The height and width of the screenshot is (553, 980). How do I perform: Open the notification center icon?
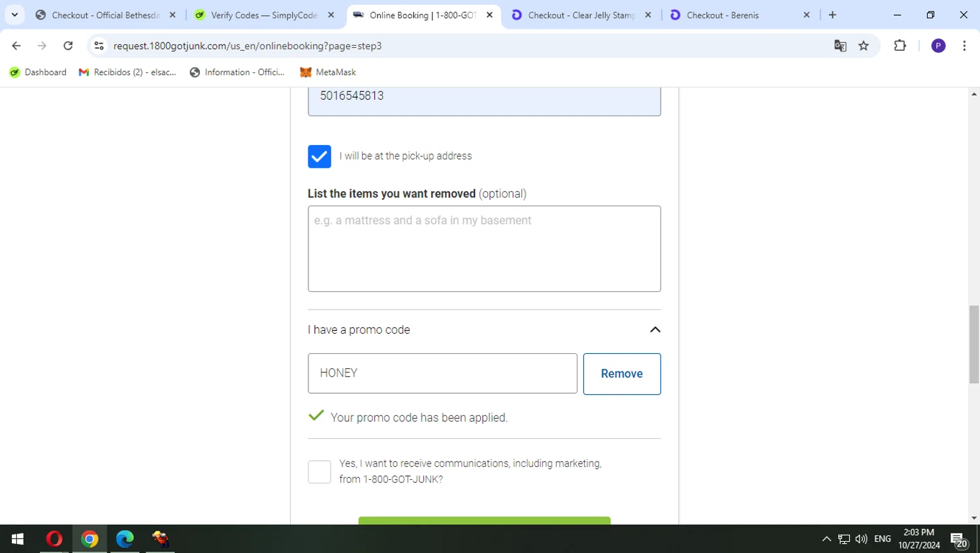(959, 540)
